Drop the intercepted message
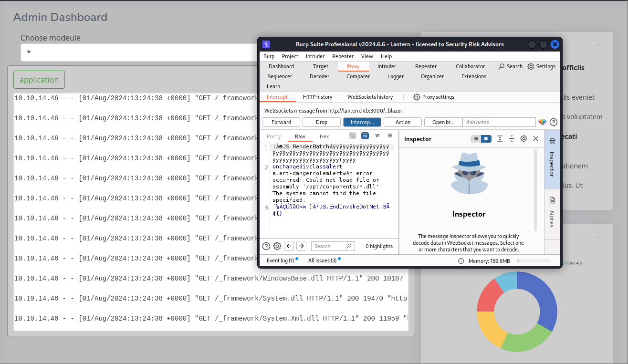This screenshot has height=364, width=628. coord(322,122)
